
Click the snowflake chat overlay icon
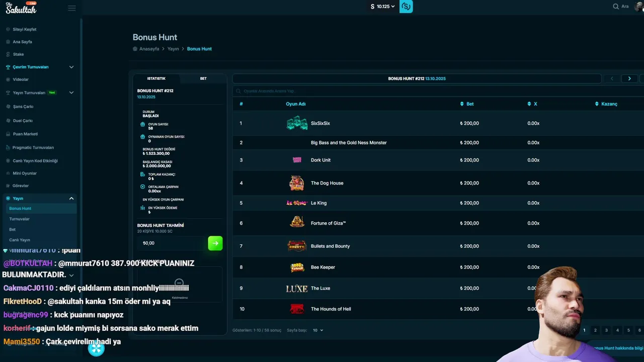96,348
